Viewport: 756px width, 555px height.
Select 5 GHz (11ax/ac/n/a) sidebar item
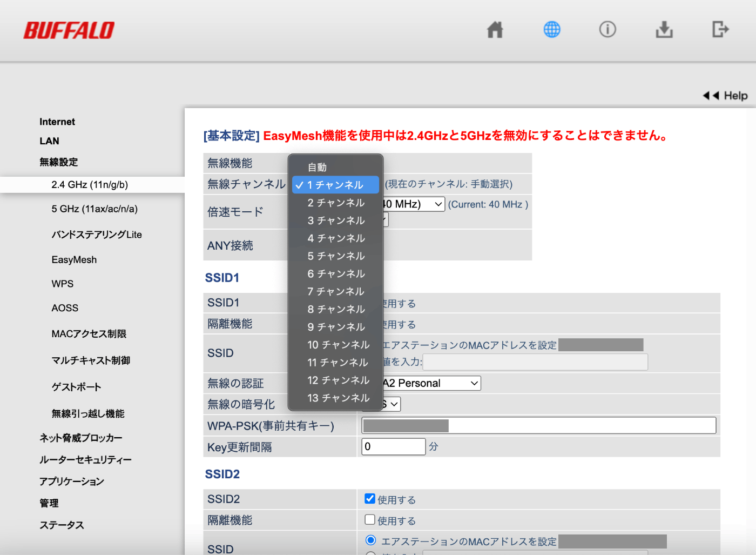click(94, 209)
